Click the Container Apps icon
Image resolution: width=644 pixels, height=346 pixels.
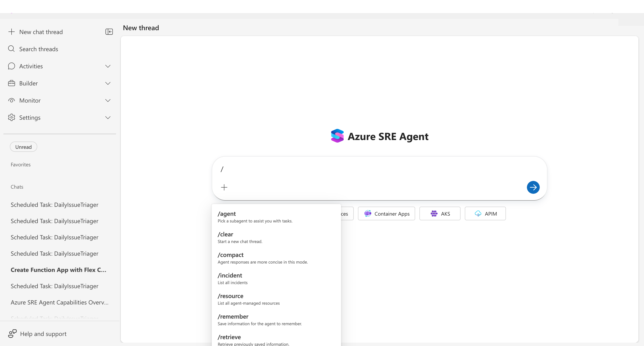368,213
